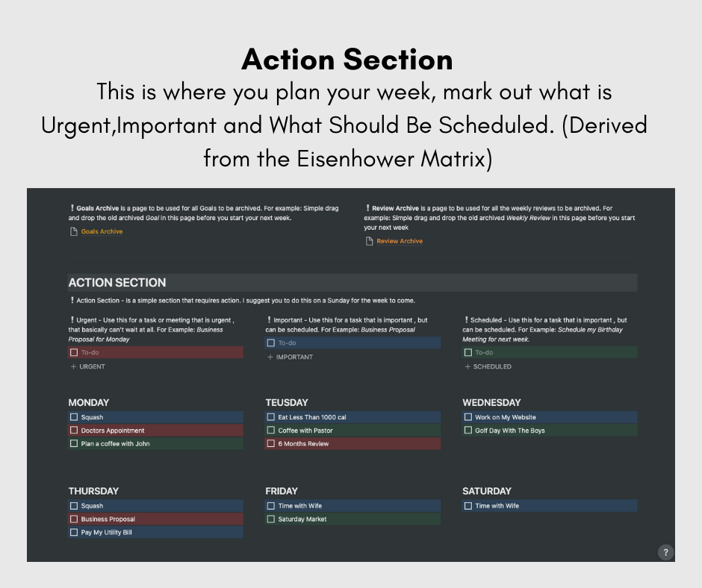This screenshot has height=588, width=702.
Task: Check the Saturday Market task box
Action: 271,519
